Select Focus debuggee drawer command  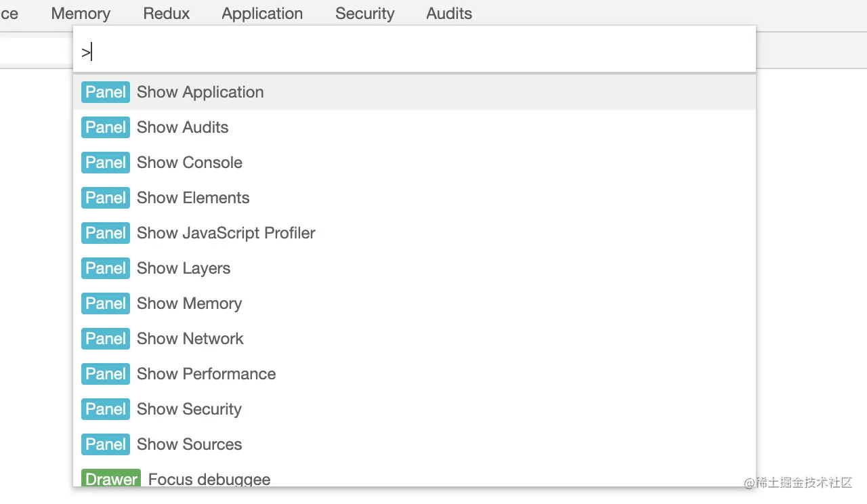point(209,479)
